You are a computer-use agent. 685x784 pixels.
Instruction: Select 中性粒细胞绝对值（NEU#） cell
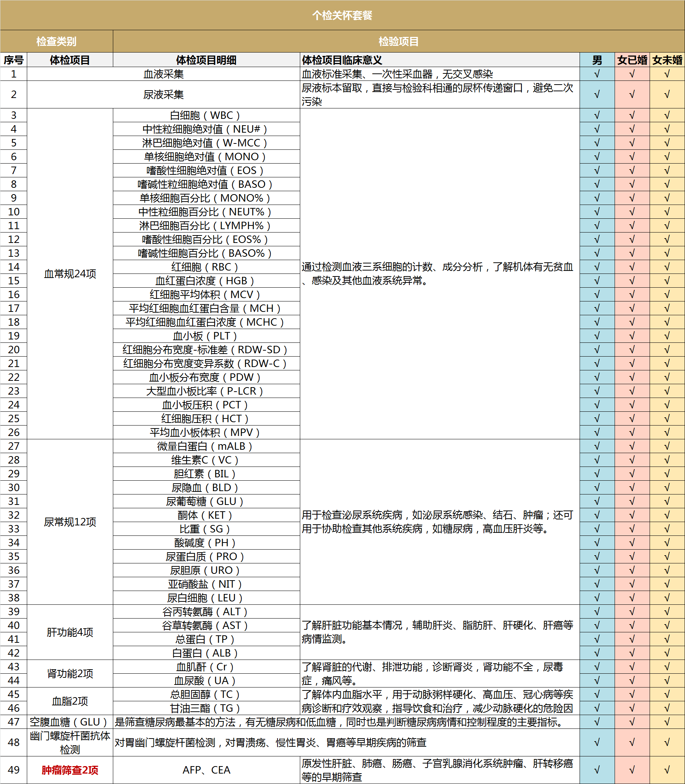(x=206, y=129)
